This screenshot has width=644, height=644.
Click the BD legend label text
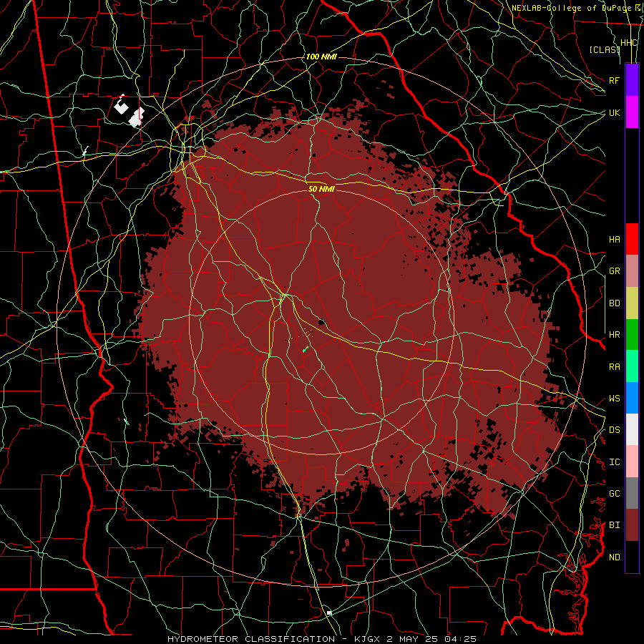pos(615,303)
